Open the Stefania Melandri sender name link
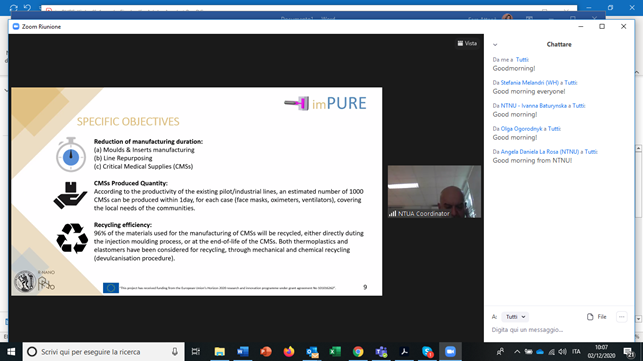Screen dimensions: 643x361 click(x=529, y=82)
